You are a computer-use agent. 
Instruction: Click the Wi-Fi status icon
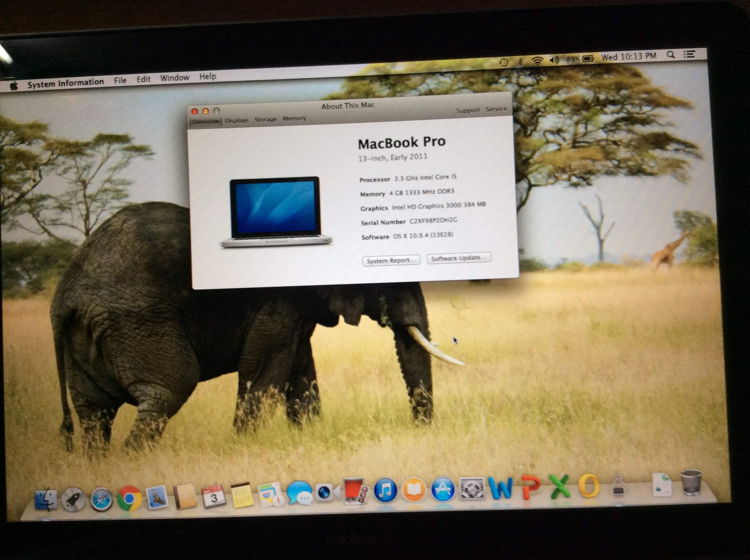pyautogui.click(x=537, y=61)
